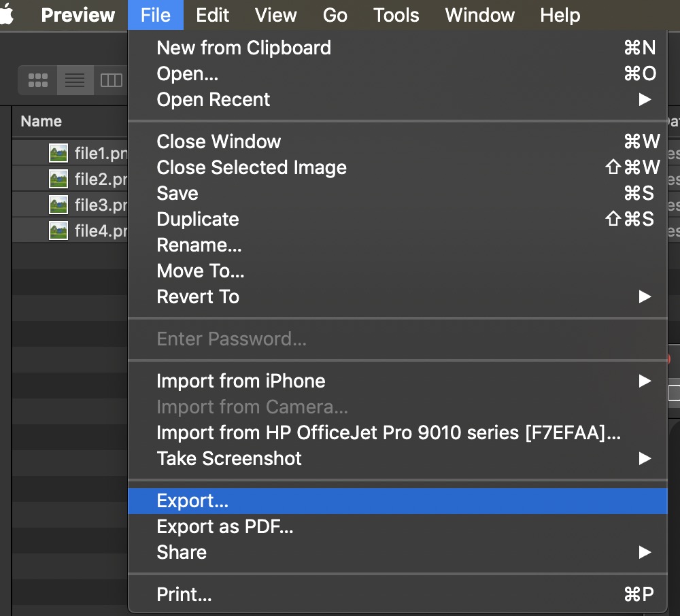This screenshot has height=616, width=680.
Task: Switch to icon grid view
Action: coord(37,80)
